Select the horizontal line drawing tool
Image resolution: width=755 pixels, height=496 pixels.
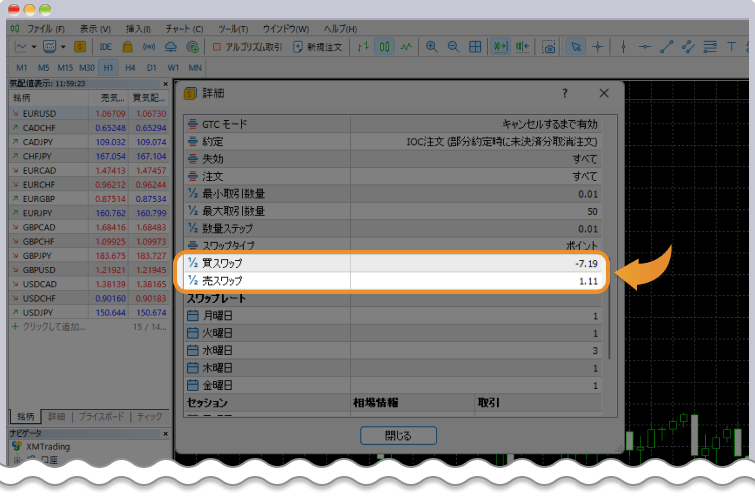(645, 47)
